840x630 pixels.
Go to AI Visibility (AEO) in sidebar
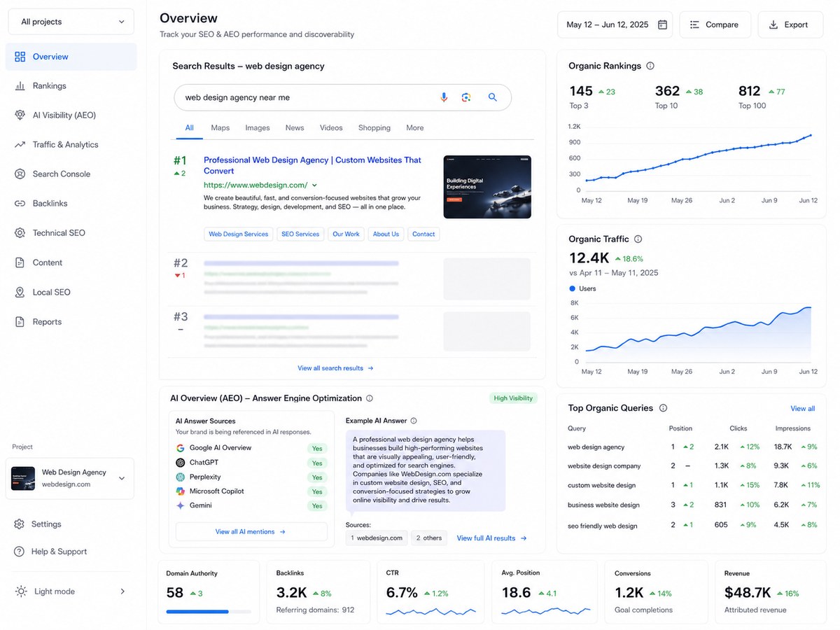pos(71,115)
